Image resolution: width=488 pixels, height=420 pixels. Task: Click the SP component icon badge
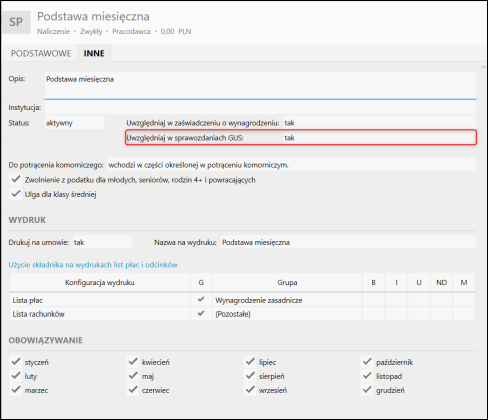(16, 22)
